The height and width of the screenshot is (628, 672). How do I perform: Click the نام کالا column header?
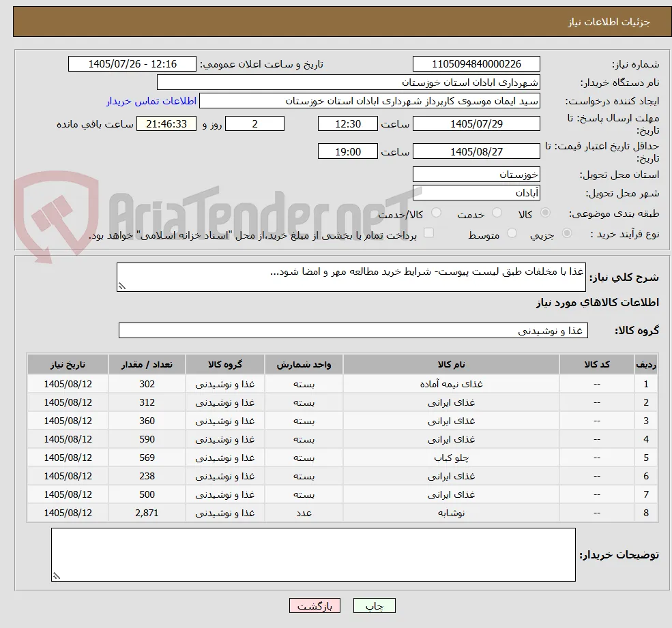click(451, 365)
